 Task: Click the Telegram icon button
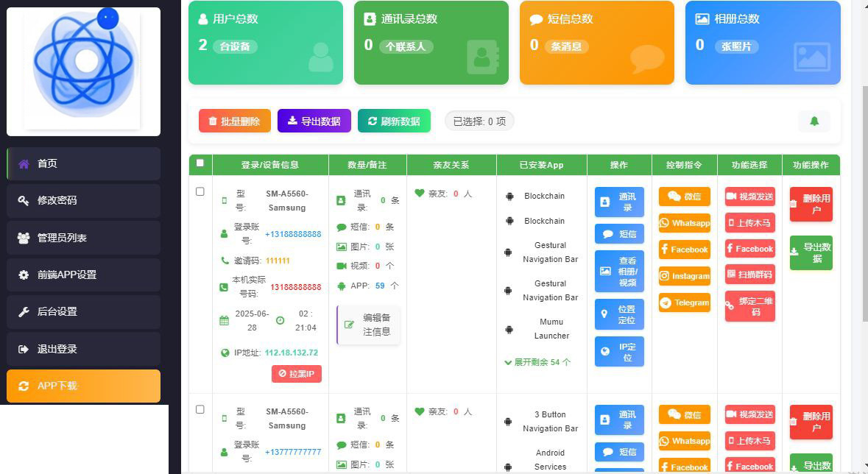(666, 303)
